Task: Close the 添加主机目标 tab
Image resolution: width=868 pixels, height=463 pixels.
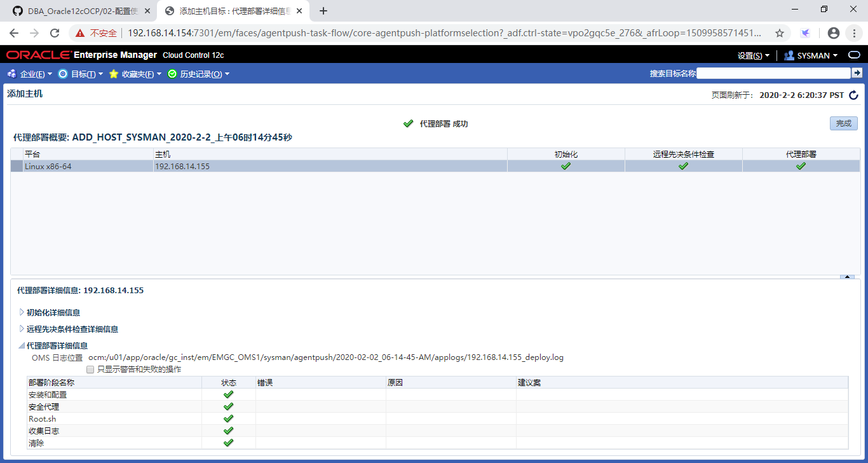Action: 299,11
